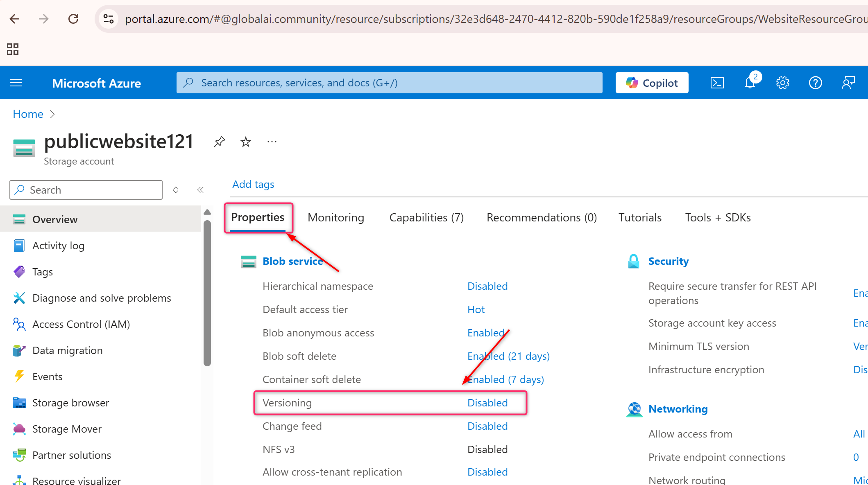The height and width of the screenshot is (485, 868).
Task: Click the Security lock icon
Action: pyautogui.click(x=634, y=261)
